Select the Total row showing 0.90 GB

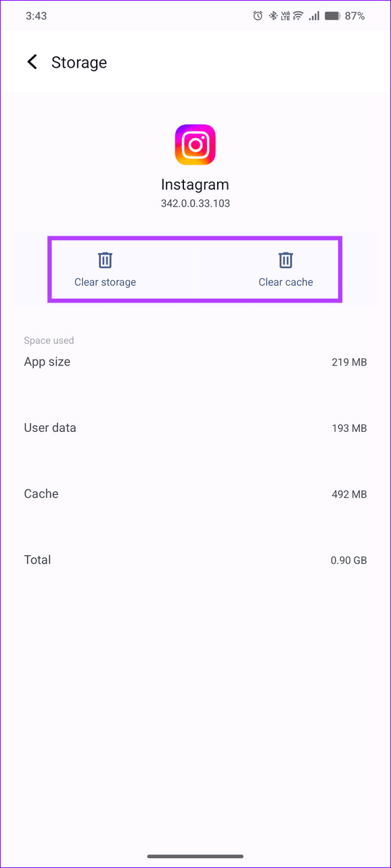(x=195, y=559)
